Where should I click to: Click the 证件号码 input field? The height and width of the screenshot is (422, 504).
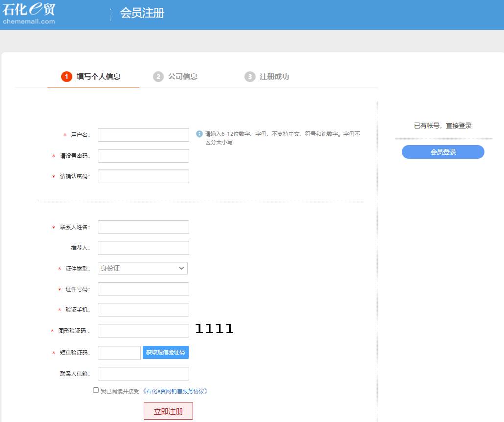[x=143, y=289]
